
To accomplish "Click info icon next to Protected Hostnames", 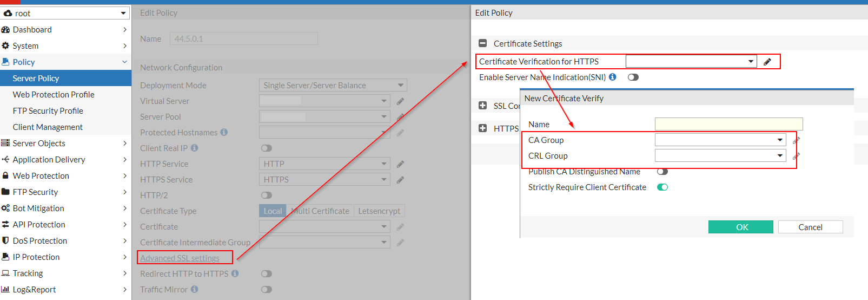I will [x=224, y=132].
